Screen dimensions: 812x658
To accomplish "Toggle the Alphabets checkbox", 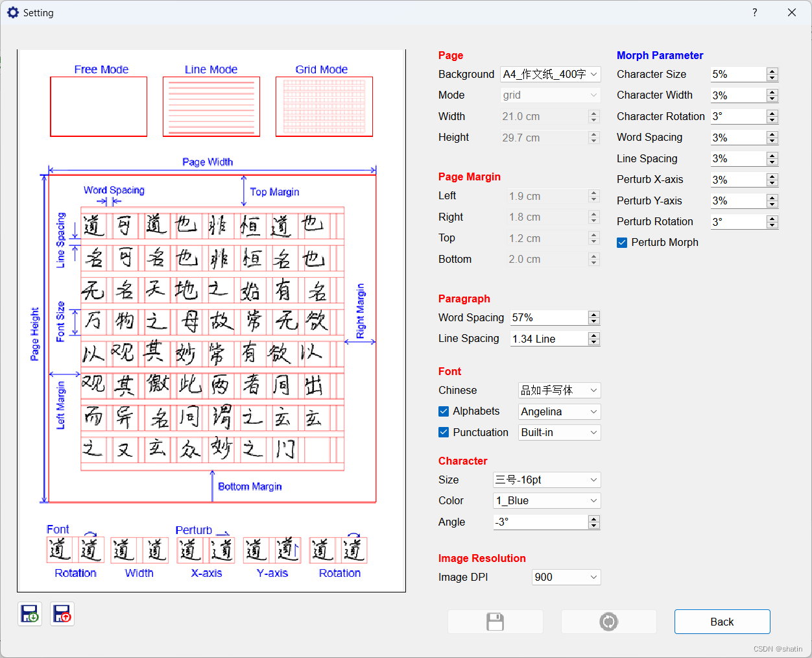I will (444, 411).
